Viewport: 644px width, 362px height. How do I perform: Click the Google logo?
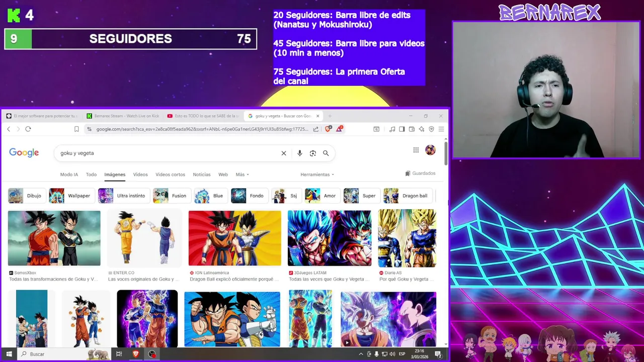24,153
